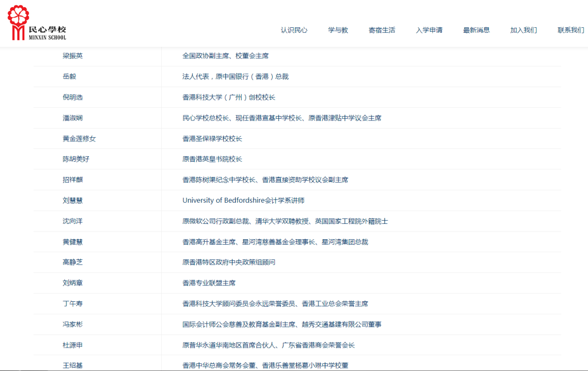Screen dimensions: 588x371
Task: Click the text 法人代表，原中国银行（香港）总裁
Action: tap(236, 76)
